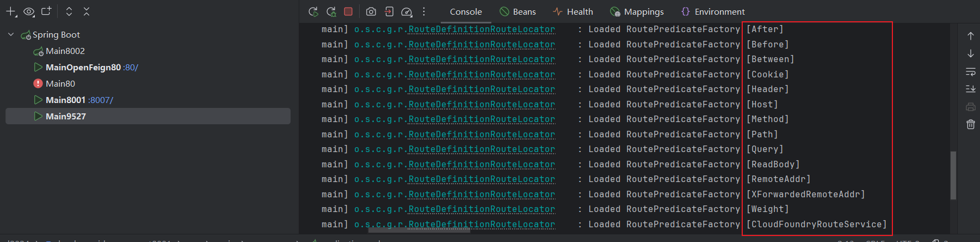The width and height of the screenshot is (980, 242).
Task: Open RouteDefinitionRouteLocator link on the [Cookie] line
Action: 482,74
